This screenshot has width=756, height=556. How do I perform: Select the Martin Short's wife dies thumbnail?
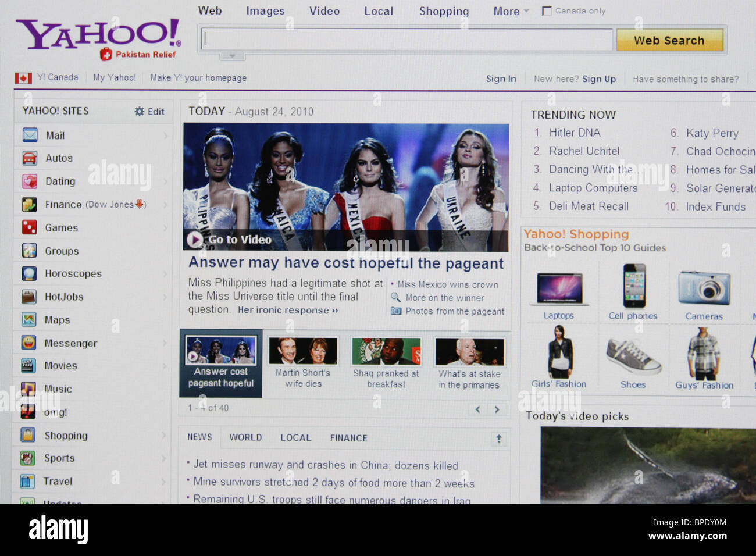tap(303, 351)
